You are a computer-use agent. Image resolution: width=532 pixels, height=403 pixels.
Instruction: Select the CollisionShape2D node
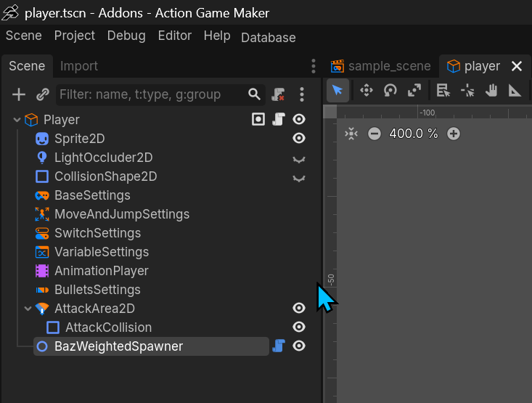(x=105, y=176)
